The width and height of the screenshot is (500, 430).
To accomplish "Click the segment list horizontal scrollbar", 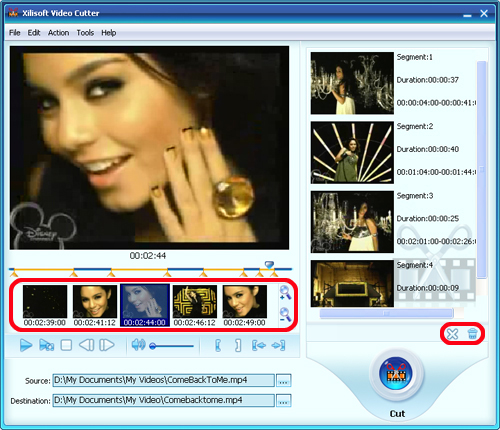I will pyautogui.click(x=386, y=313).
